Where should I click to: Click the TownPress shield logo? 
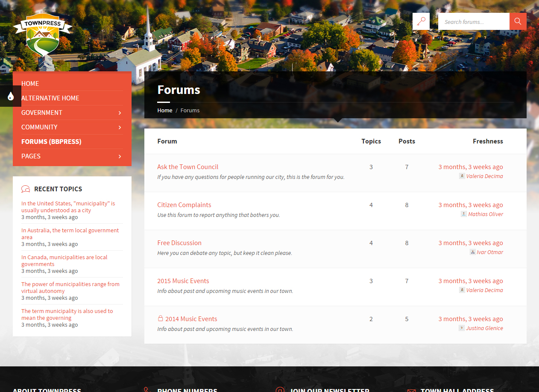(x=42, y=37)
